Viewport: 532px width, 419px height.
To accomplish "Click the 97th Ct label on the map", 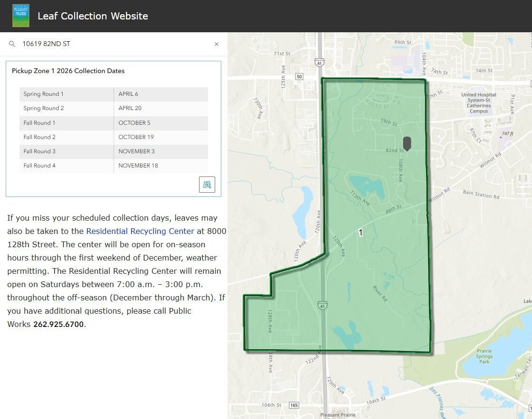I will click(475, 135).
